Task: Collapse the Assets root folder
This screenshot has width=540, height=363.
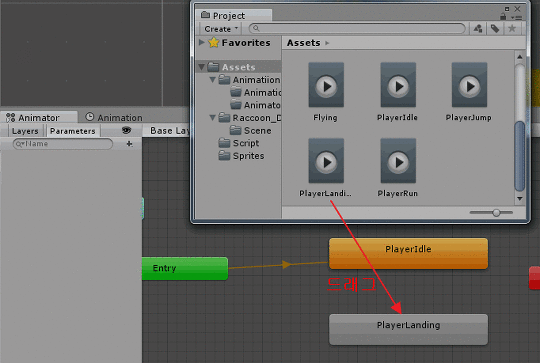Action: (201, 67)
